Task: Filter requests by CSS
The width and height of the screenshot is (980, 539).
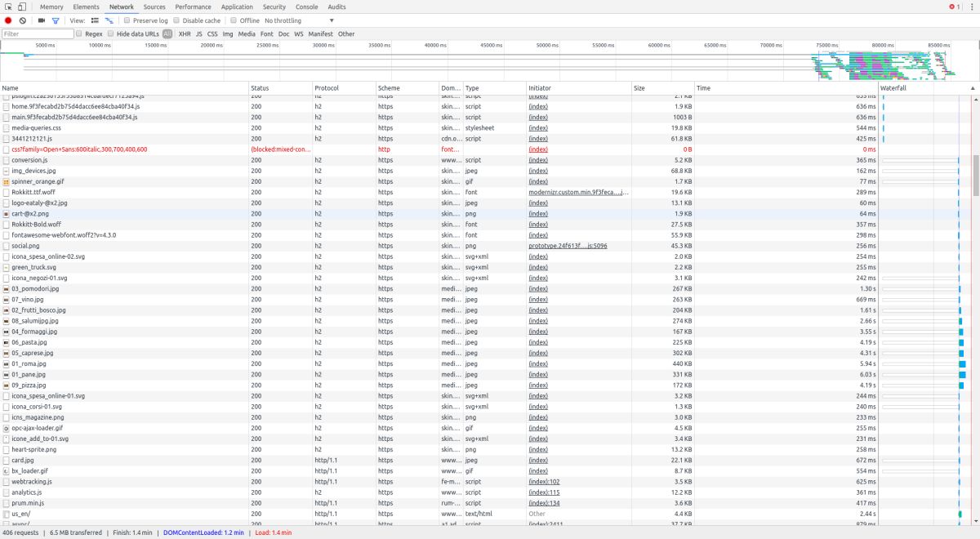Action: click(x=212, y=34)
